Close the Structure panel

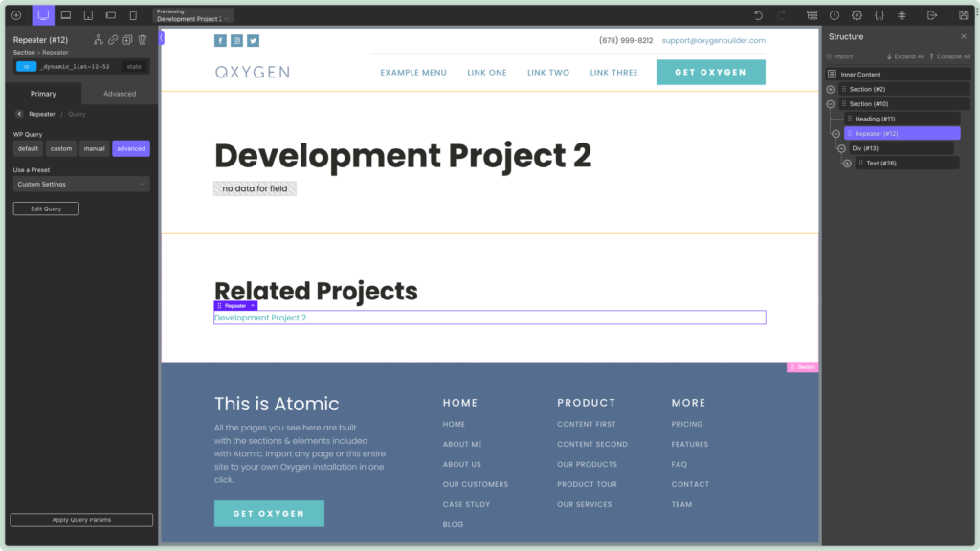tap(963, 37)
